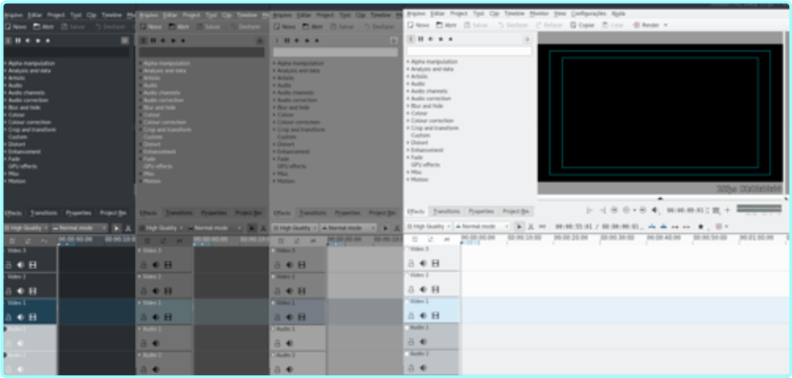Click the info button in the darkest leftmost effects panel
The height and width of the screenshot is (378, 792).
point(125,40)
